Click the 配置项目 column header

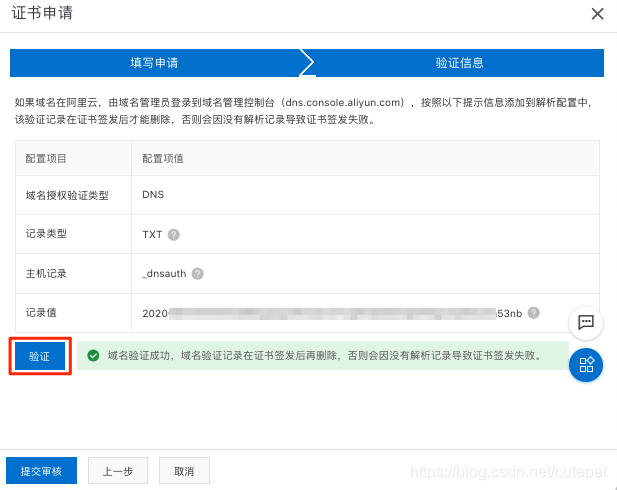[46, 159]
